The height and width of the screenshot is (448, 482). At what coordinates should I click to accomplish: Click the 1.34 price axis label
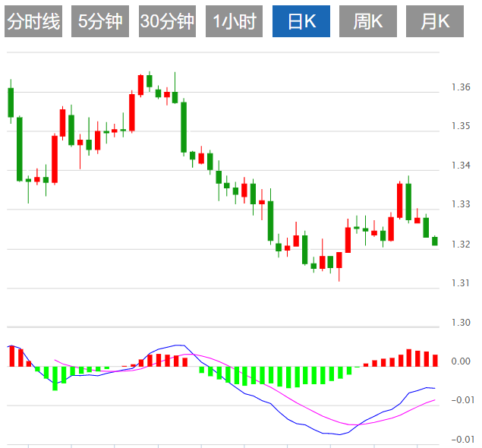[x=461, y=165]
